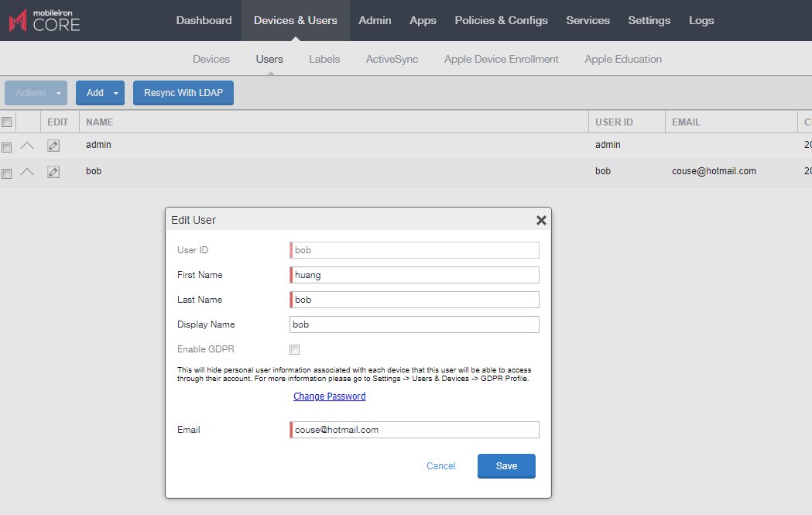
Task: Close the Edit User dialog with the X
Action: coord(541,220)
